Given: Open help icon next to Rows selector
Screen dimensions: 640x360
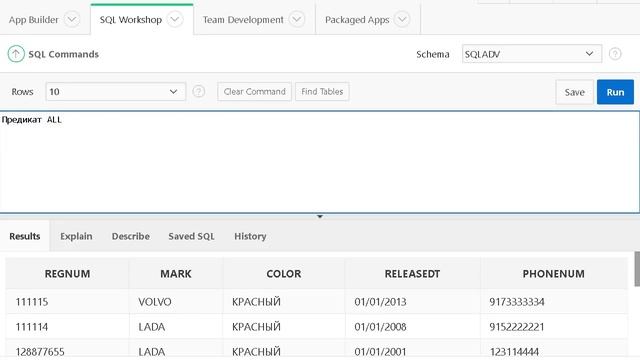Looking at the screenshot, I should 198,91.
